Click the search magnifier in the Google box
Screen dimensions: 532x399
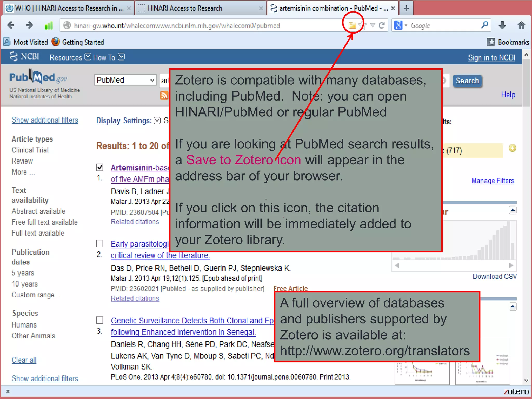pyautogui.click(x=484, y=25)
